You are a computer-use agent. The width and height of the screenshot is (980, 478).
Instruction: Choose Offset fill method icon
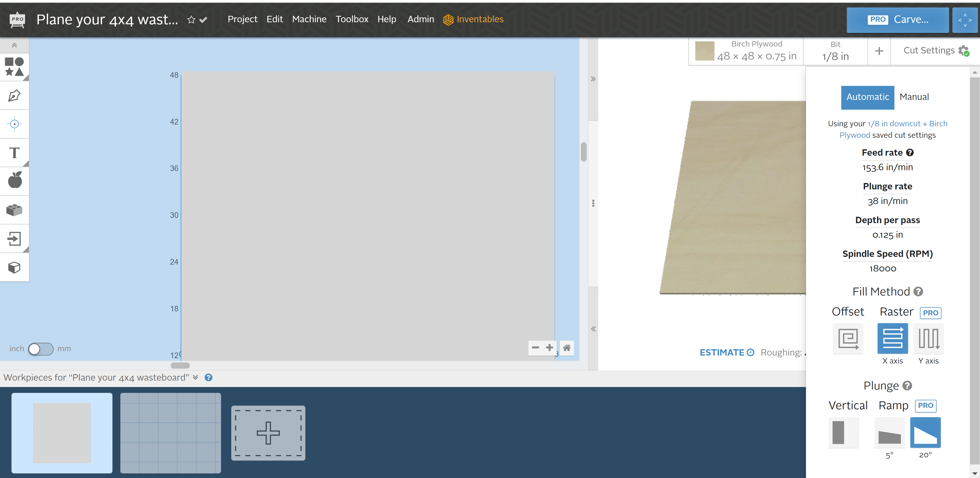[x=848, y=338]
